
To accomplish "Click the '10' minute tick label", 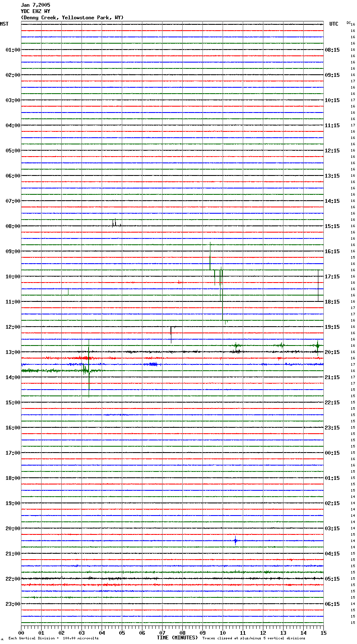I will [x=223, y=633].
